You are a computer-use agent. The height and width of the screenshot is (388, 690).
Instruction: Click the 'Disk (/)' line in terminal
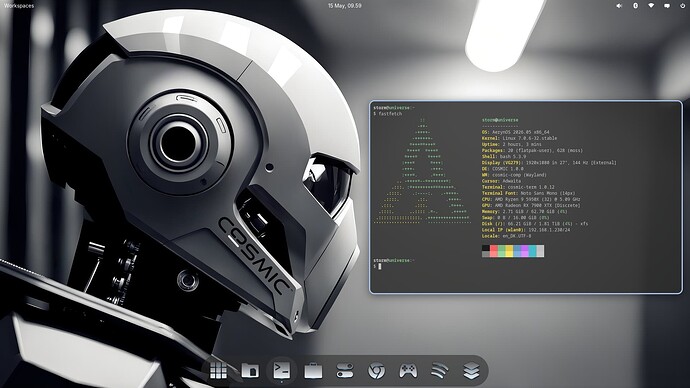pos(535,224)
